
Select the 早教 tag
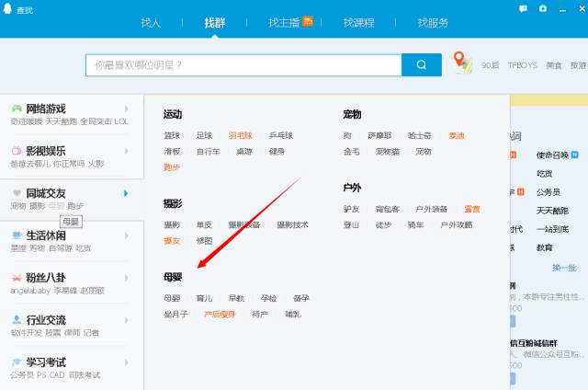(x=237, y=298)
